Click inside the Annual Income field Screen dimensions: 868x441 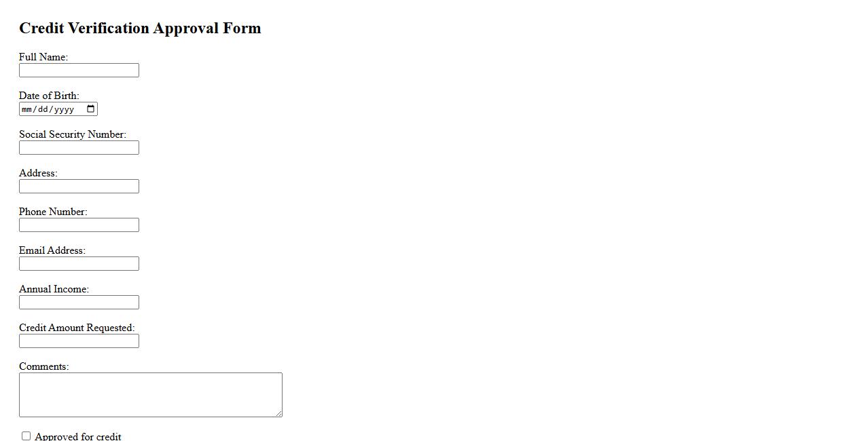pyautogui.click(x=79, y=303)
